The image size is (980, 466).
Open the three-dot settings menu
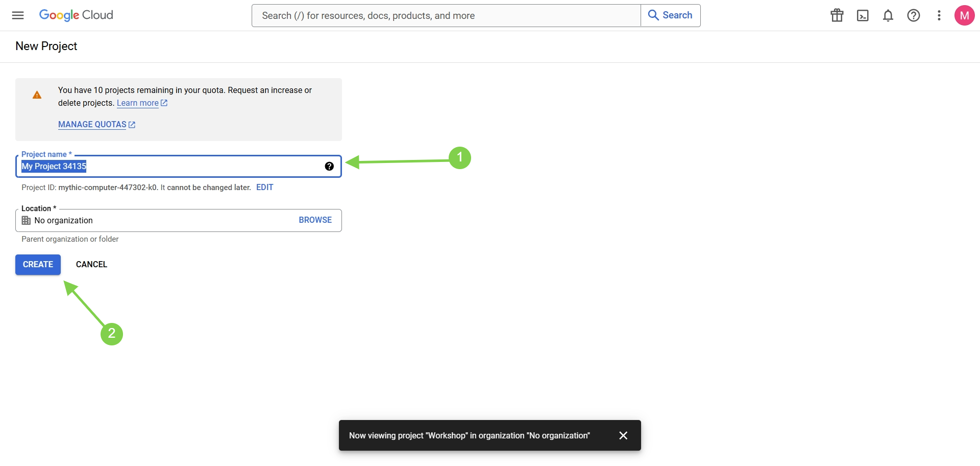coord(939,15)
